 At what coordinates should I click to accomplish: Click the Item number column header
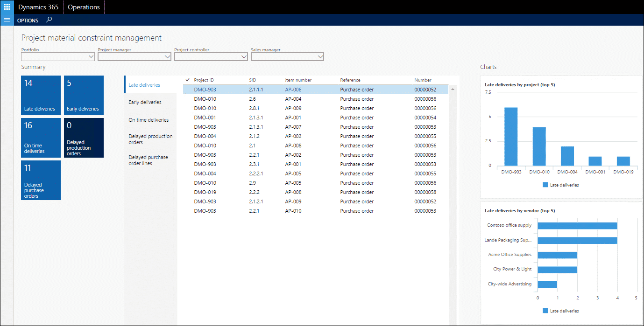(298, 80)
